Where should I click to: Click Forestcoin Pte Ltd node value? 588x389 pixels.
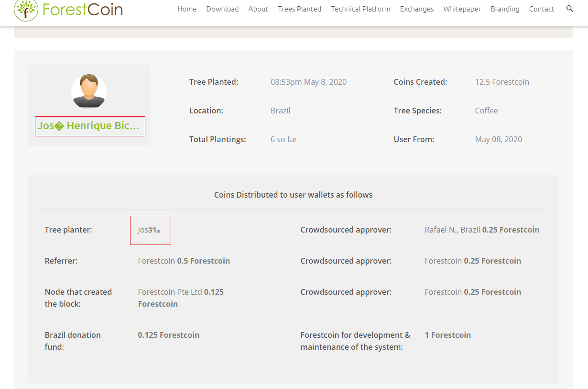[x=181, y=298]
